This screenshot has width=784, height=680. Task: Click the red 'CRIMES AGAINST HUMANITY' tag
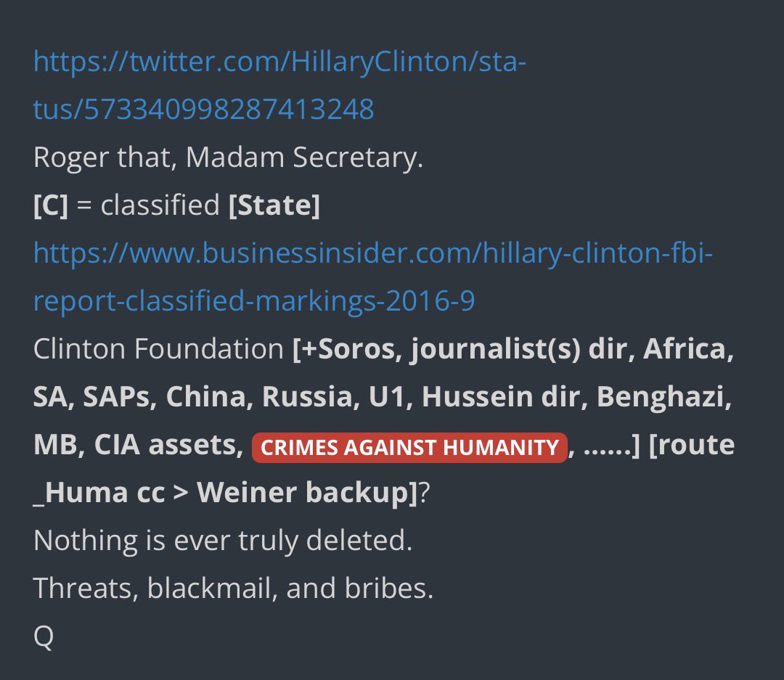coord(409,447)
